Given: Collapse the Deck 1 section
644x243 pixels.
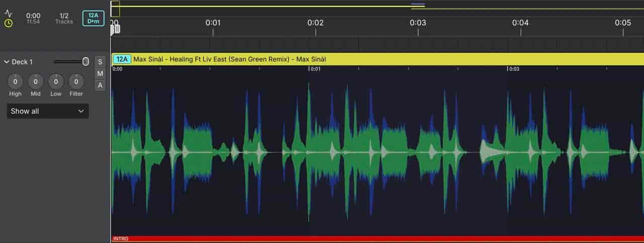Looking at the screenshot, I should pos(7,62).
